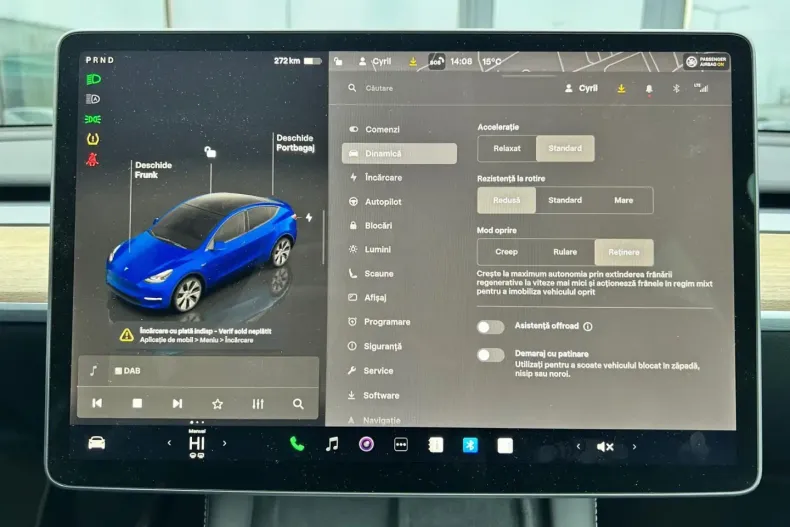790x527 pixels.
Task: Open Cyril profile in top status bar
Action: 375,61
